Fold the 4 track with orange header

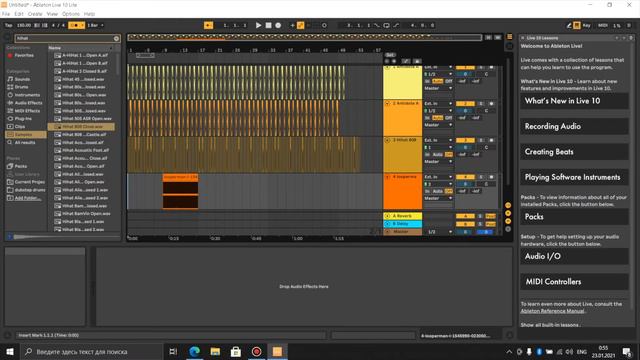(x=387, y=177)
